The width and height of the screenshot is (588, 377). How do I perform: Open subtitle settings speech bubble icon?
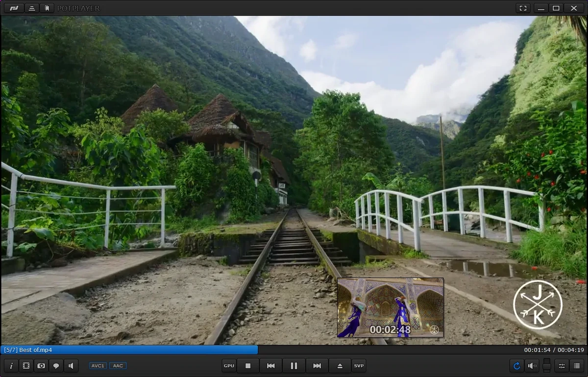tap(56, 366)
